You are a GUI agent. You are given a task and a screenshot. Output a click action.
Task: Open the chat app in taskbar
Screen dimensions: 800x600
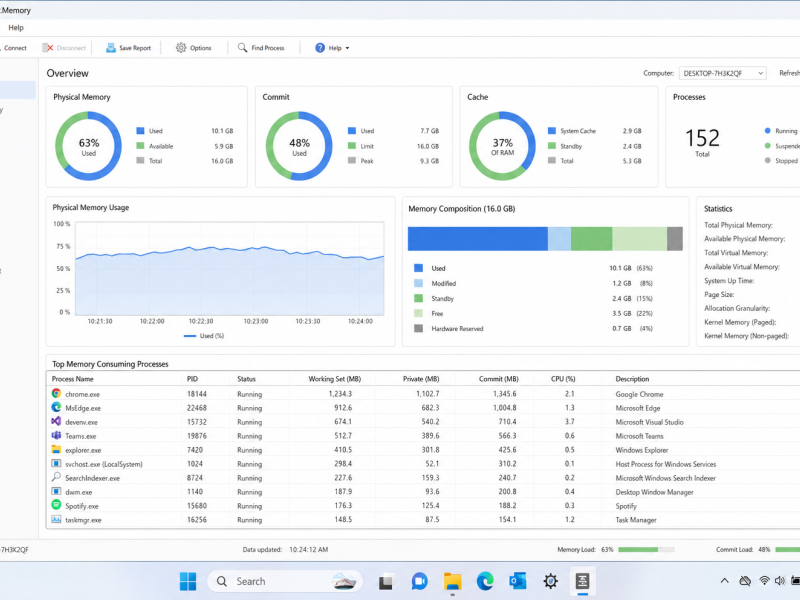pyautogui.click(x=419, y=581)
